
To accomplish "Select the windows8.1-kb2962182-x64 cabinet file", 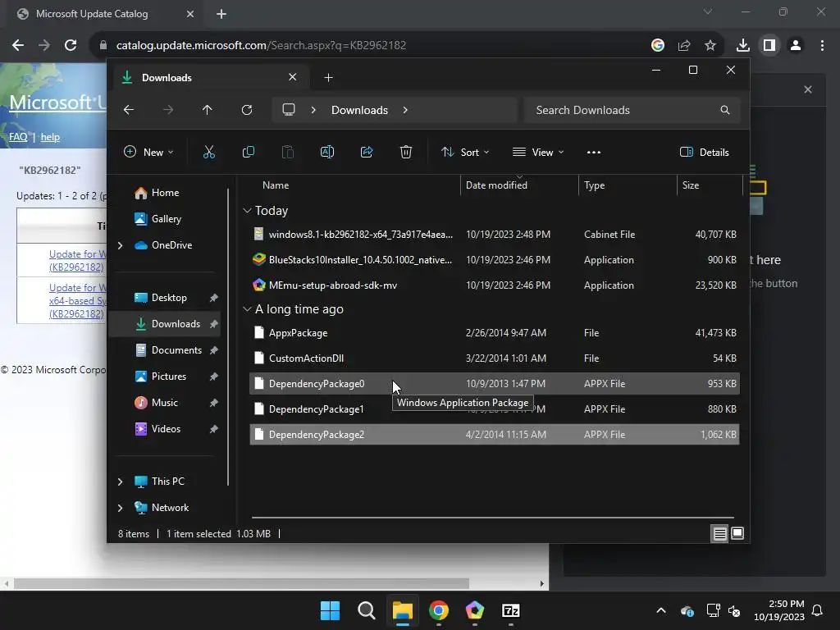I will click(495, 234).
